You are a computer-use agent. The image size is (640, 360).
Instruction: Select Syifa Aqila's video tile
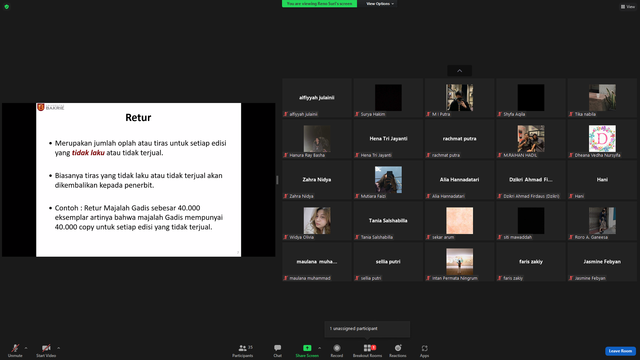tap(531, 98)
